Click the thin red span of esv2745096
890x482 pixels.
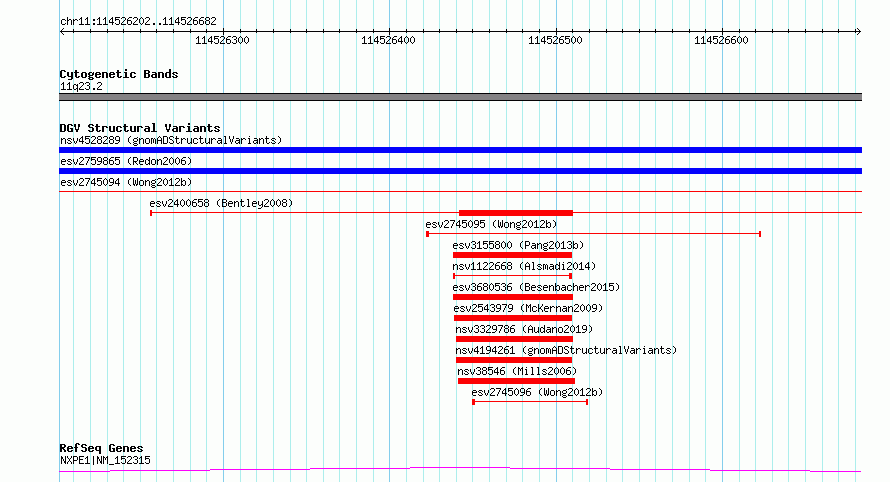coord(530,402)
